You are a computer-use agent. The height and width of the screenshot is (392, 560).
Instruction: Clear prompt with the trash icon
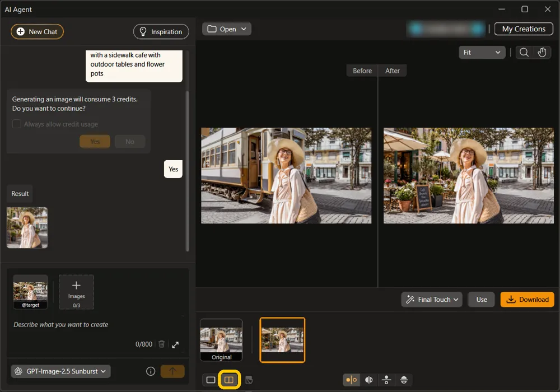(162, 344)
